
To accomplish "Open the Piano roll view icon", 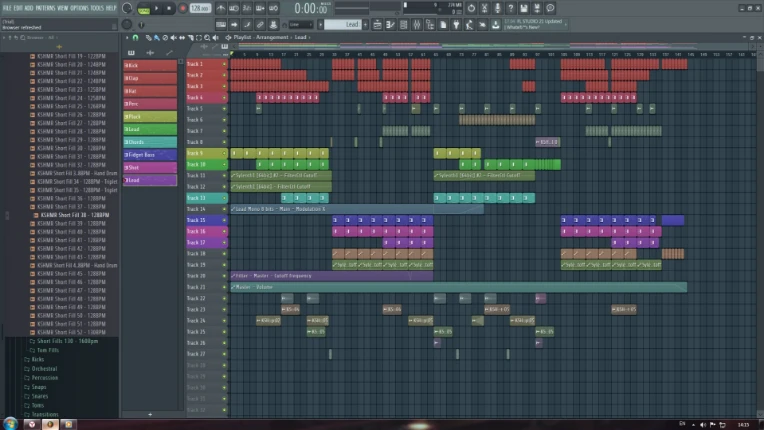I will coord(390,24).
